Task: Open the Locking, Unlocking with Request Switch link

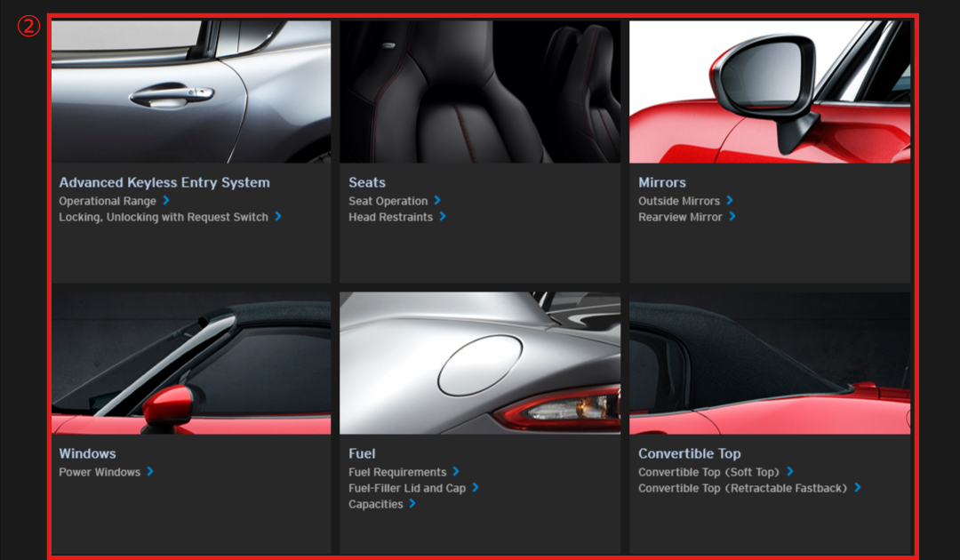Action: pyautogui.click(x=164, y=217)
